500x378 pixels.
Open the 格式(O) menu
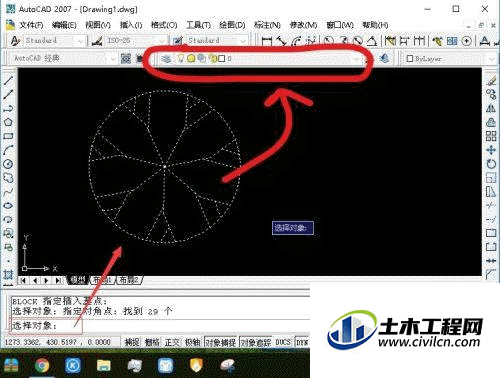point(164,25)
